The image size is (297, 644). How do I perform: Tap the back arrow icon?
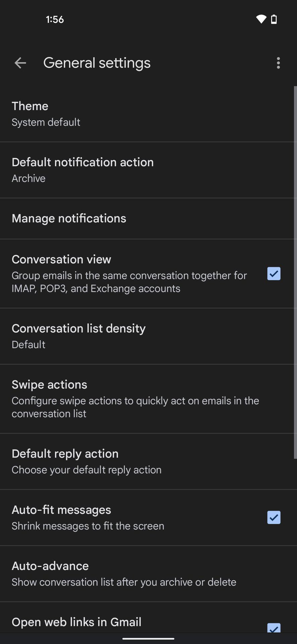click(x=20, y=63)
